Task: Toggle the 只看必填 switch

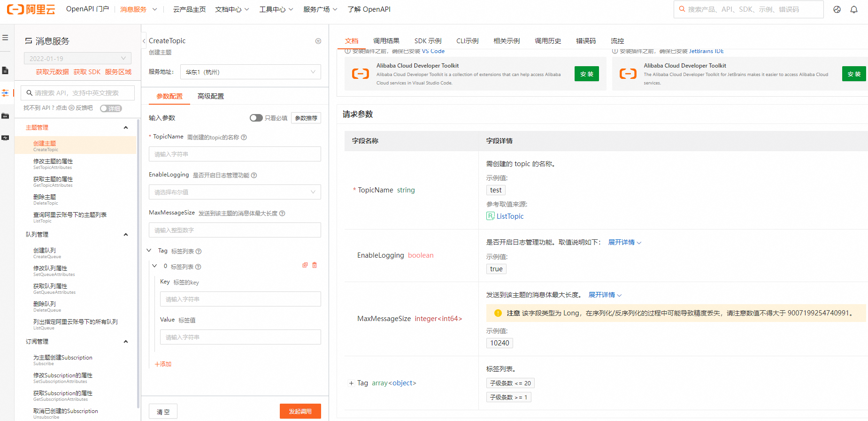Action: [256, 118]
